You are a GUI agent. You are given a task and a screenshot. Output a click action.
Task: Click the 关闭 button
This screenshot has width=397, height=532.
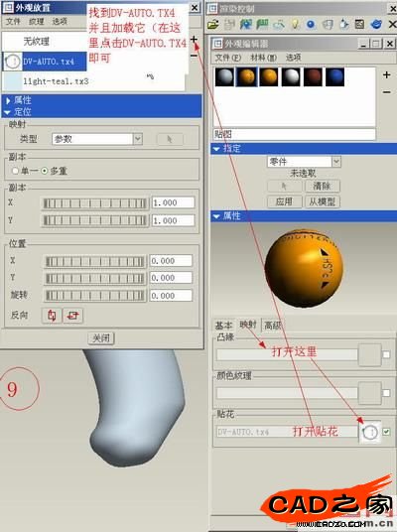click(x=101, y=337)
